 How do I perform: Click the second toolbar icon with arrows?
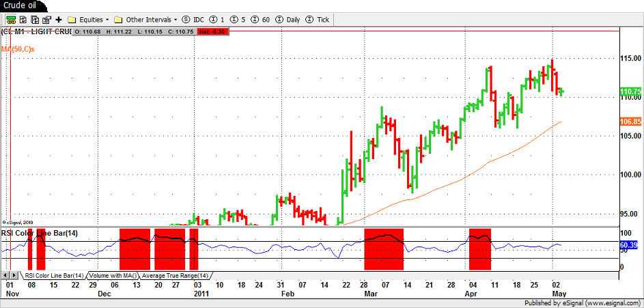click(x=22, y=20)
